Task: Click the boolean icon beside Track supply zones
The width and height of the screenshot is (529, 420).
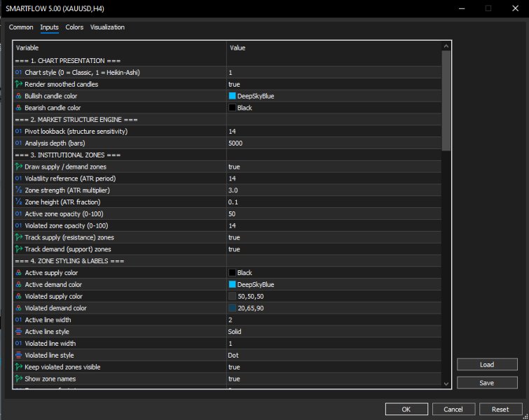Action: (18, 237)
